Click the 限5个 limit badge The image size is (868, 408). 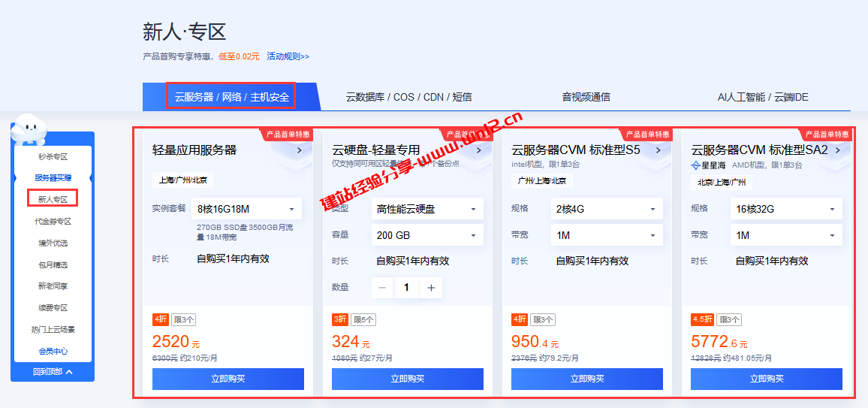click(x=363, y=319)
